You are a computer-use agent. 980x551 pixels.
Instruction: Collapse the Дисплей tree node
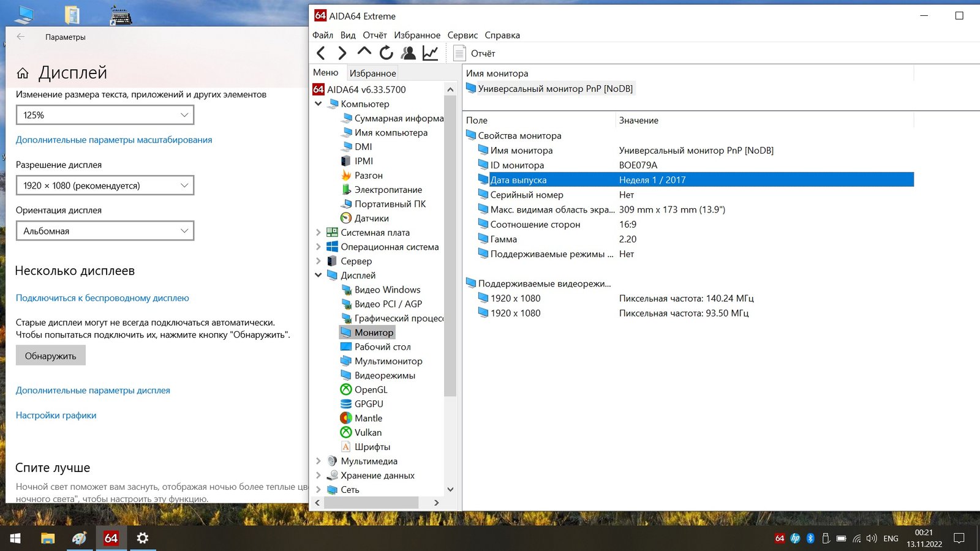(318, 275)
